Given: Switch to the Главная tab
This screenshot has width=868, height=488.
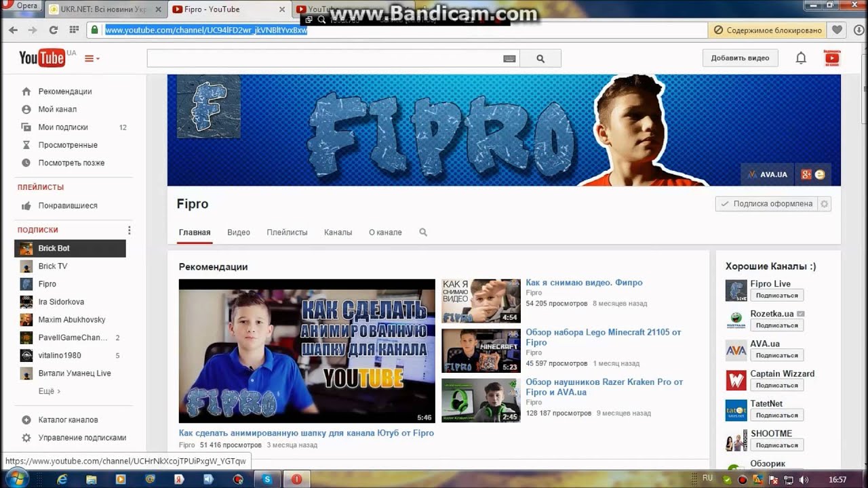Looking at the screenshot, I should (x=195, y=232).
